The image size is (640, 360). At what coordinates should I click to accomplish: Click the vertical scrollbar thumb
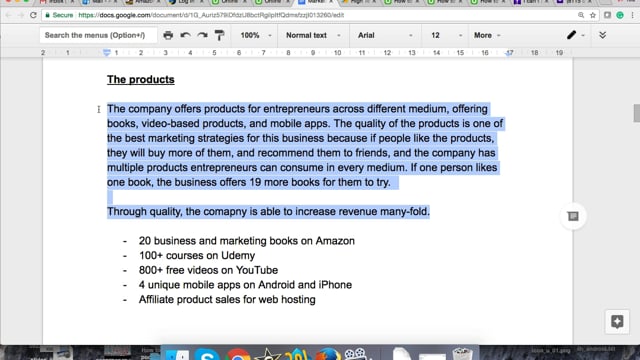tap(636, 113)
